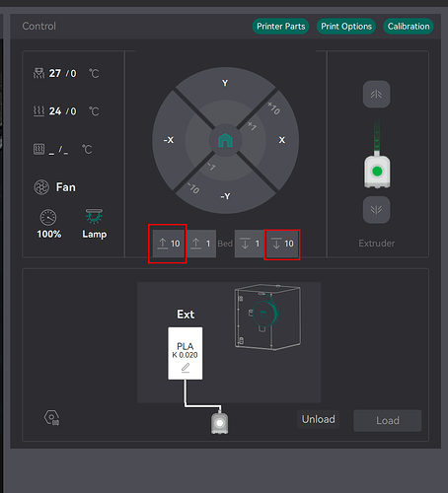The height and width of the screenshot is (493, 448).
Task: Click the chamber temperature field
Action: 58,150
